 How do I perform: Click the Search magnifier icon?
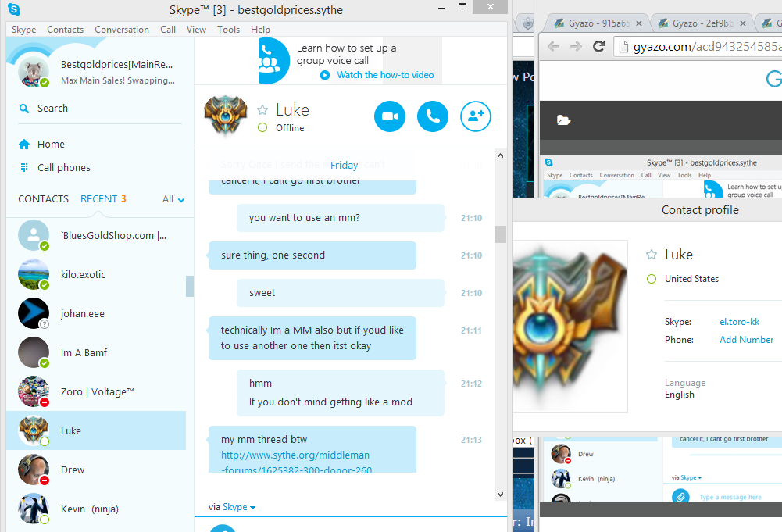coord(24,108)
